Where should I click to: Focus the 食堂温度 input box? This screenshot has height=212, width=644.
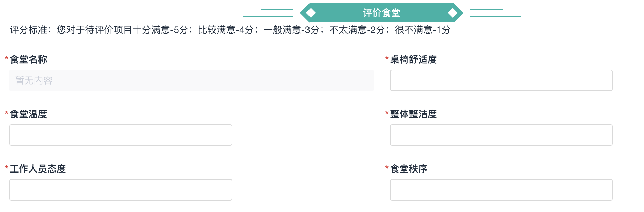(120, 135)
